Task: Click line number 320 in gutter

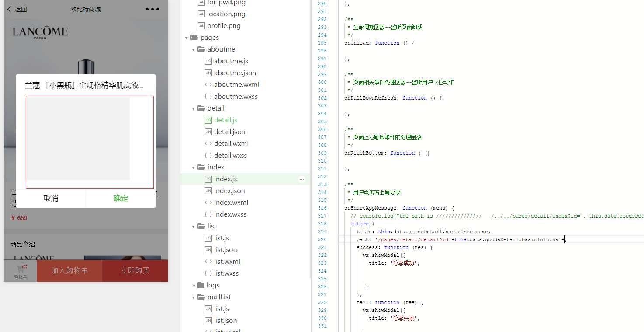Action: pos(322,240)
